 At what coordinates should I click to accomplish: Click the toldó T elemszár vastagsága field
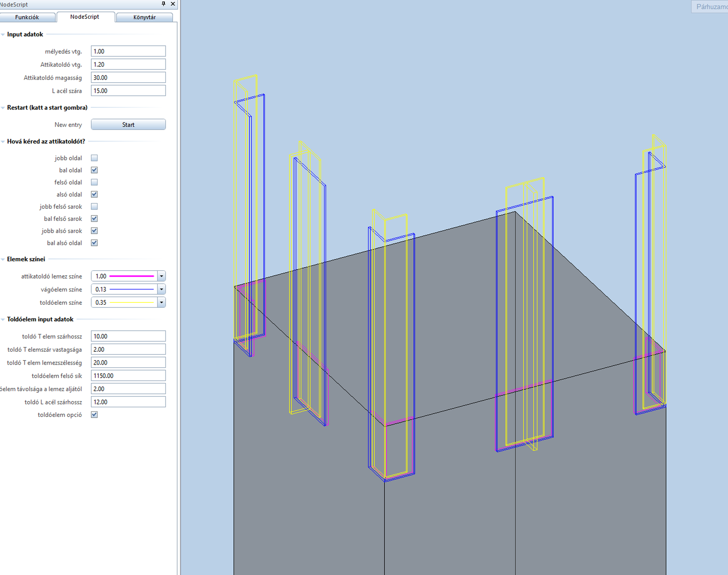coord(128,349)
